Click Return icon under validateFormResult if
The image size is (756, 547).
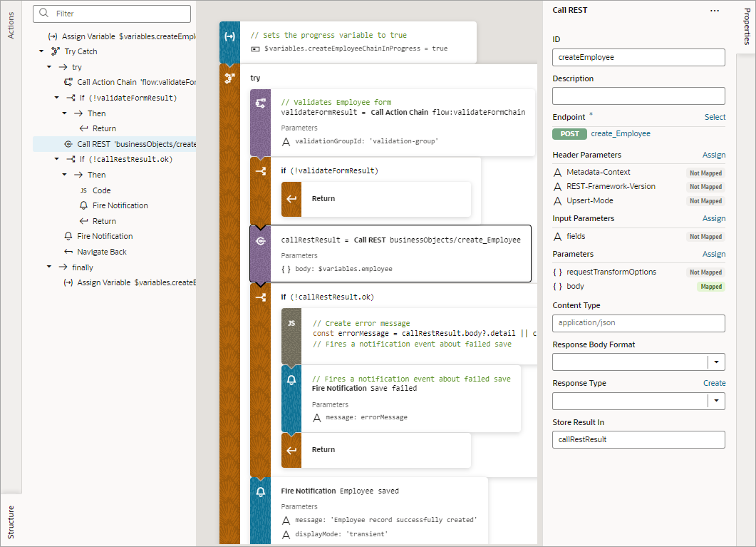pos(291,199)
